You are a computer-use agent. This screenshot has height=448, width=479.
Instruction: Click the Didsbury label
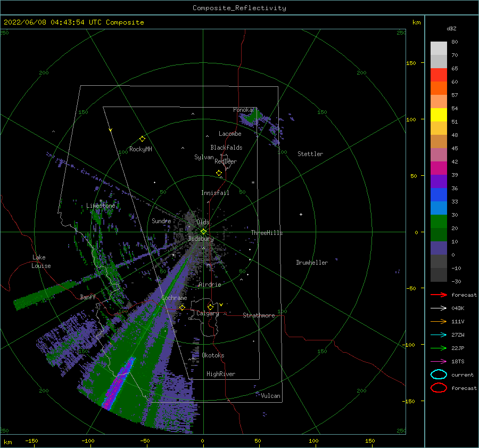point(201,239)
